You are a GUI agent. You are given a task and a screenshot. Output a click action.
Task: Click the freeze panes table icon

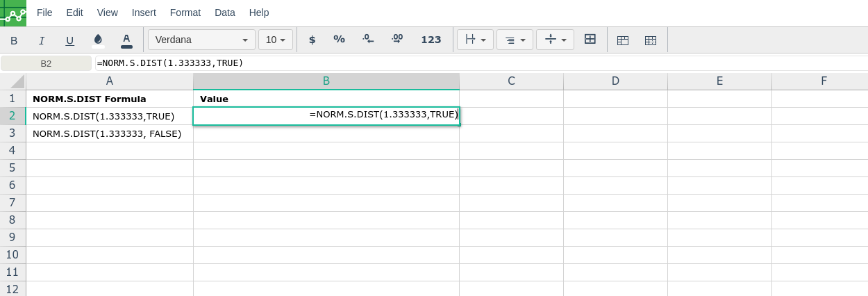(x=623, y=40)
